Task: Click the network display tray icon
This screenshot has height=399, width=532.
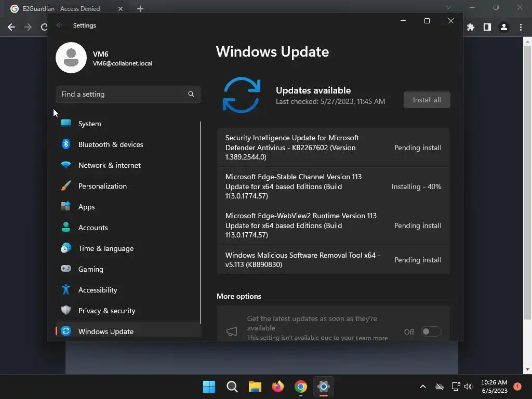Action: point(456,387)
